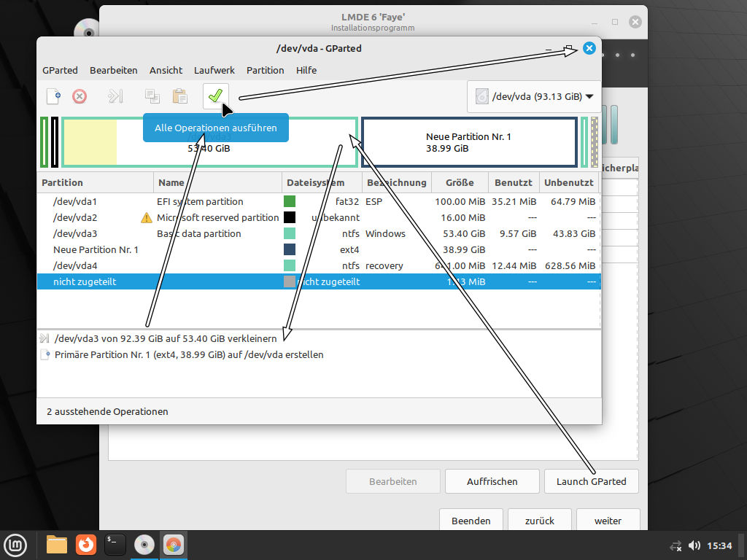Click the Name column header

point(217,182)
